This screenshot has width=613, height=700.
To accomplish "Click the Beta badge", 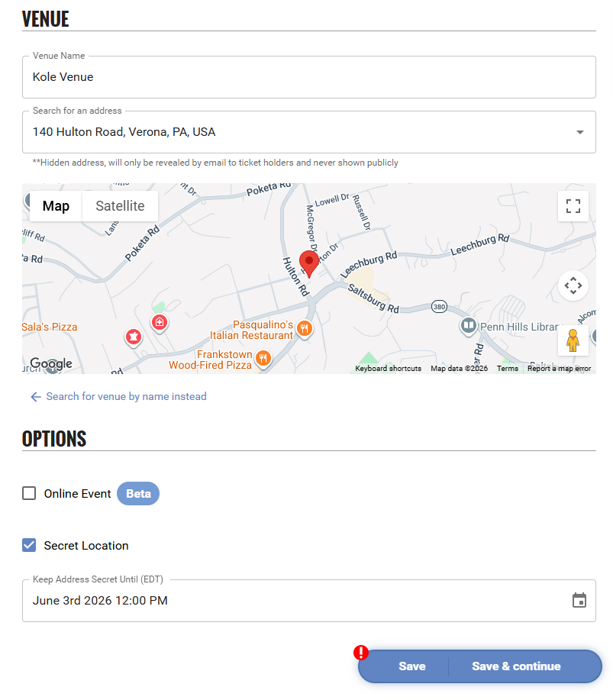I will click(x=138, y=493).
